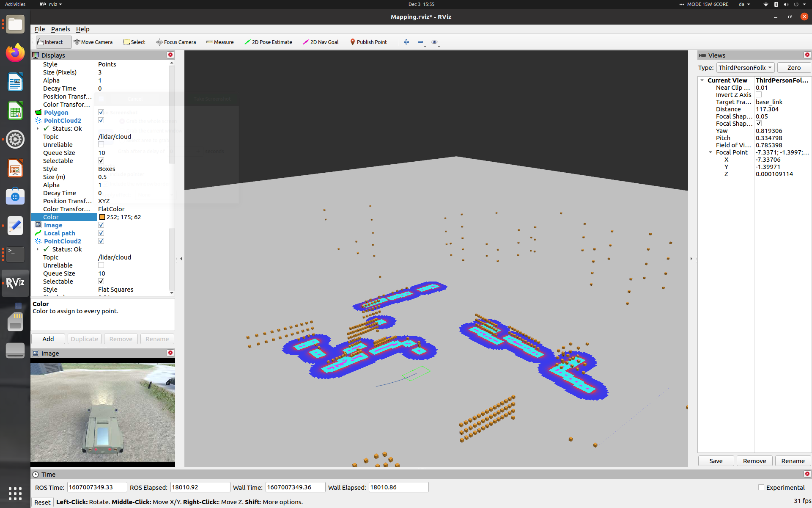Activate the Move Camera tool
Viewport: 812px width, 508px height.
pyautogui.click(x=93, y=42)
